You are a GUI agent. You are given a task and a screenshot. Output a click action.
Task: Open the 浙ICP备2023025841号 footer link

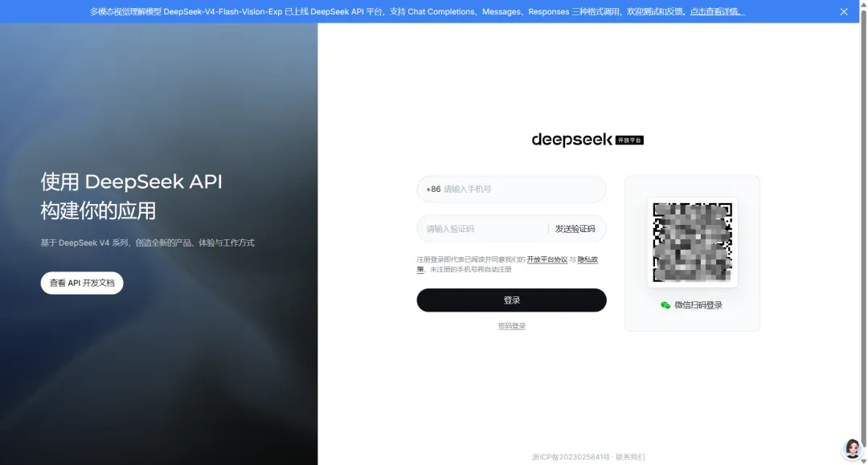(x=571, y=457)
